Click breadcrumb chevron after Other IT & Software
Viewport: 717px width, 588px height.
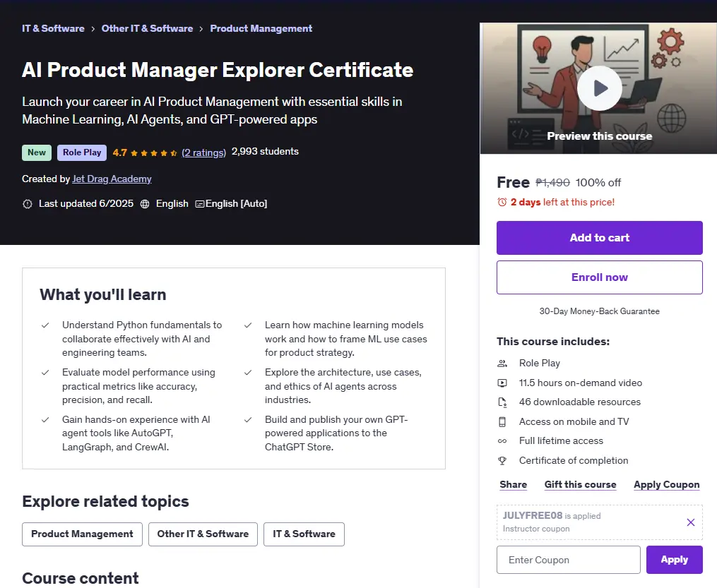point(201,29)
